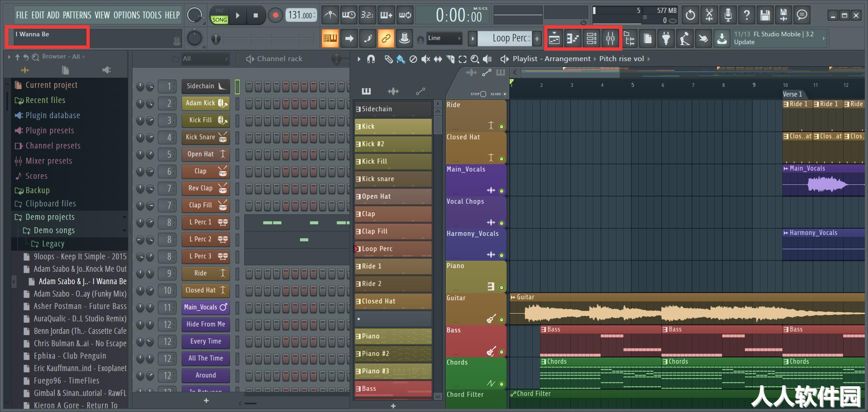This screenshot has height=412, width=868.
Task: Toggle the metronome icon
Action: pos(330,15)
